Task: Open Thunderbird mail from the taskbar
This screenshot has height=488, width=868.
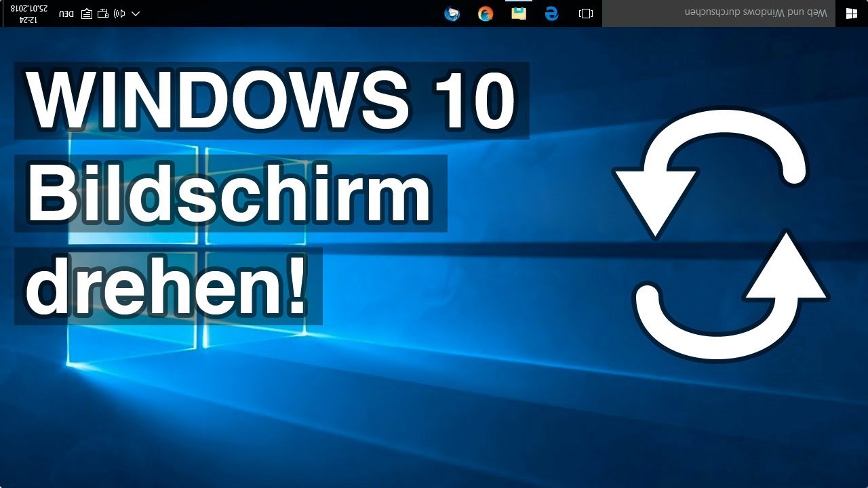Action: pyautogui.click(x=452, y=14)
